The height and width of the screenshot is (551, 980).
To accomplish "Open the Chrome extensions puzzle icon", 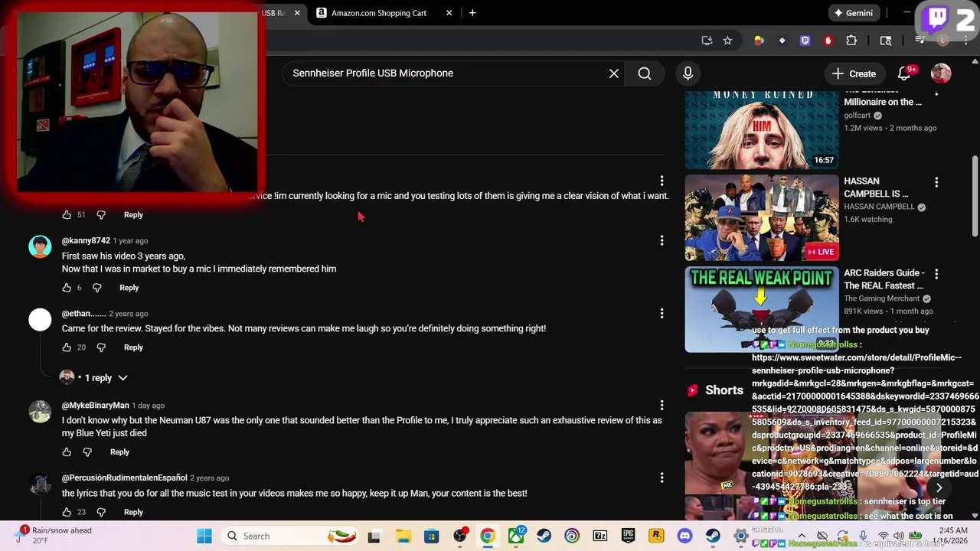I will pyautogui.click(x=851, y=41).
